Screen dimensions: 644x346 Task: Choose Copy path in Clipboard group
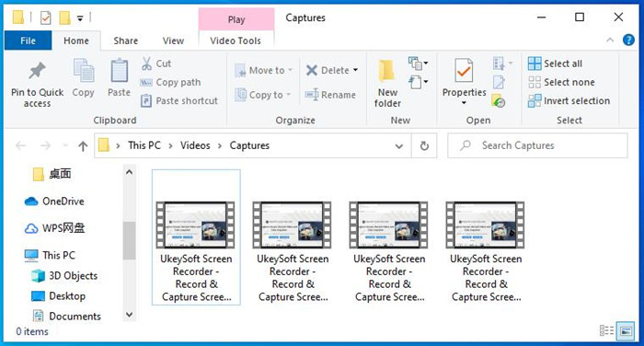tap(170, 82)
